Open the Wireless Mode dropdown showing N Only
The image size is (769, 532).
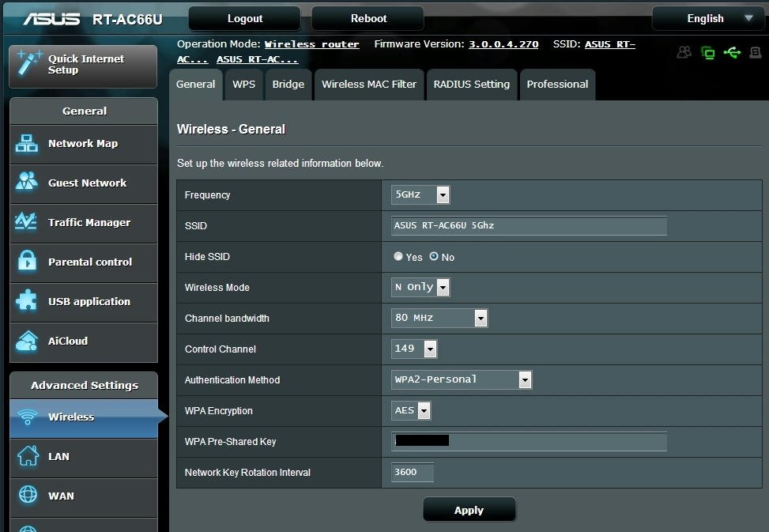tap(420, 287)
